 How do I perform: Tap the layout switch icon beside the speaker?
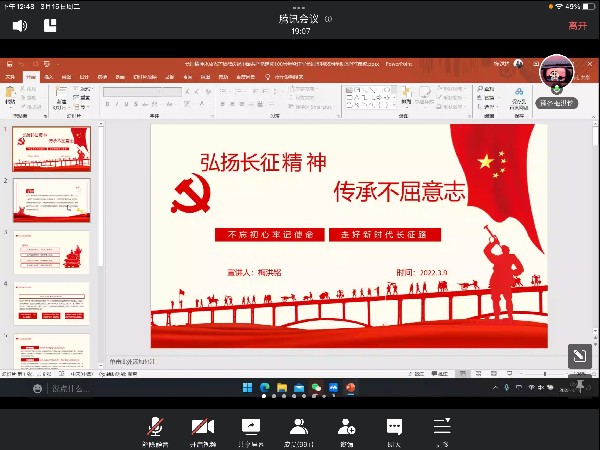(50, 25)
